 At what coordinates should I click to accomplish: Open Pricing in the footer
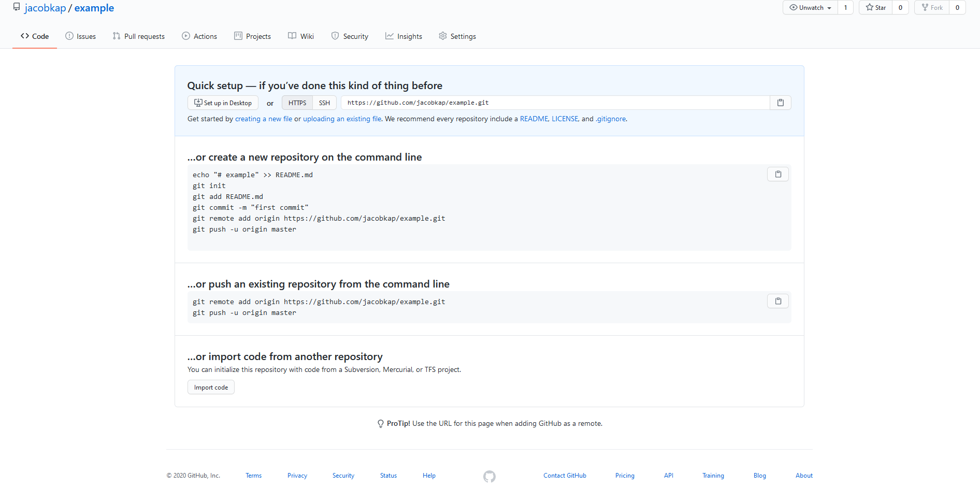625,476
